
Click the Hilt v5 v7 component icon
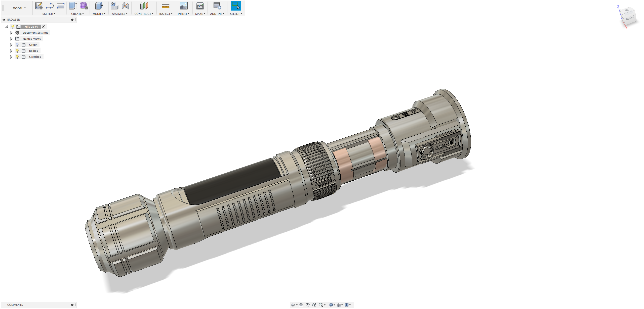(19, 27)
